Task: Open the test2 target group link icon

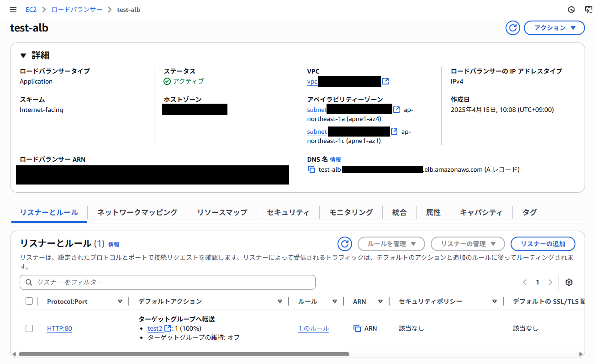Action: [167, 328]
